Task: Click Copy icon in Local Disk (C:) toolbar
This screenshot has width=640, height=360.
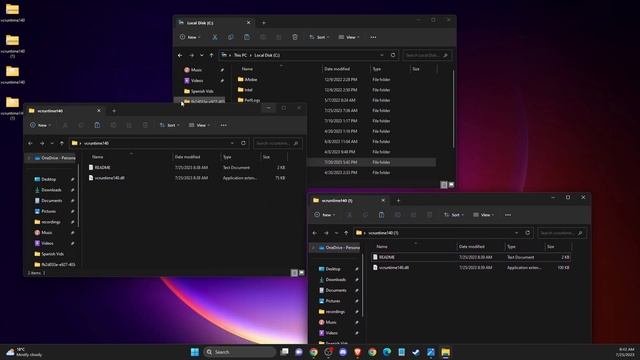Action: click(231, 37)
